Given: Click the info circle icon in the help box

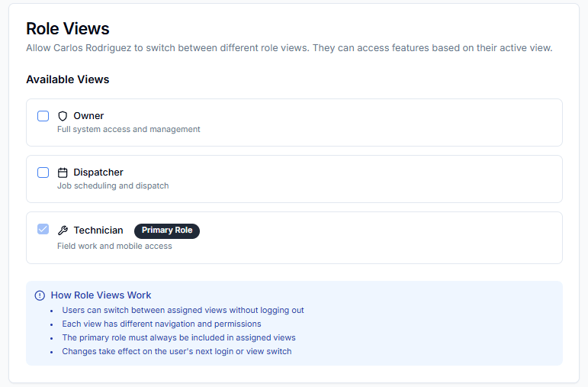Looking at the screenshot, I should click(x=40, y=295).
